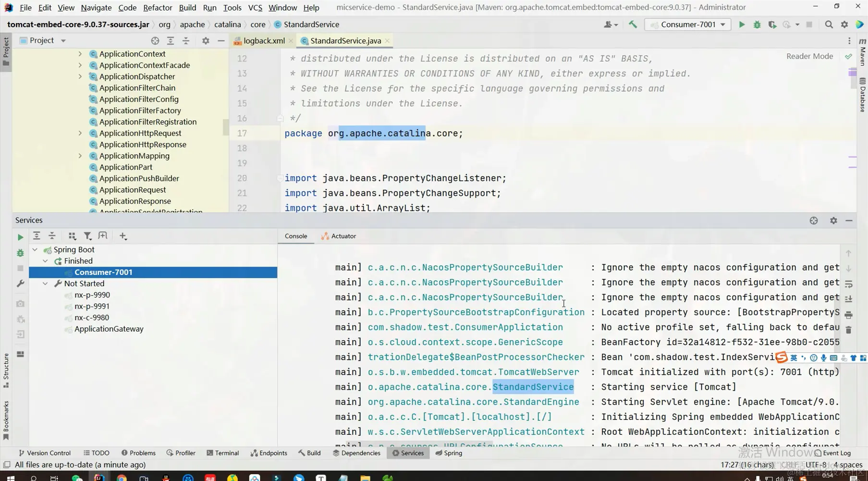Viewport: 868px width, 481px height.
Task: Select Console tab in Services
Action: pos(296,236)
